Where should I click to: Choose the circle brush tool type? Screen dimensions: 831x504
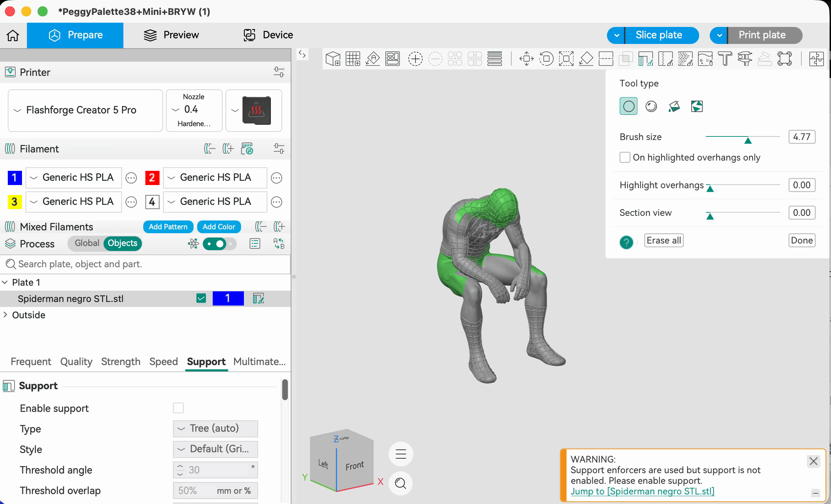pyautogui.click(x=629, y=106)
